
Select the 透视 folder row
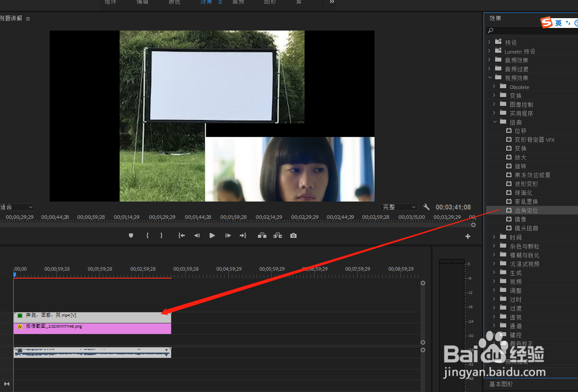532,317
